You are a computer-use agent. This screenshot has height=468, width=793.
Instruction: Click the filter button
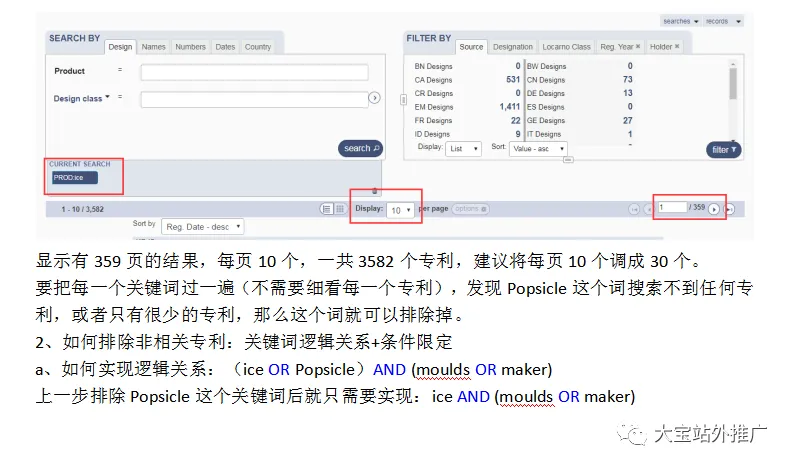click(723, 150)
